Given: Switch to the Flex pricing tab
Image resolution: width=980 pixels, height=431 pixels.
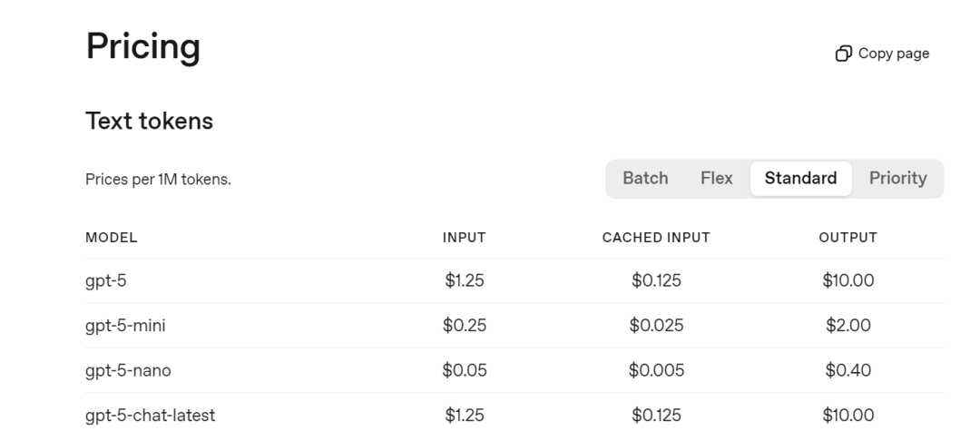Looking at the screenshot, I should (x=716, y=179).
